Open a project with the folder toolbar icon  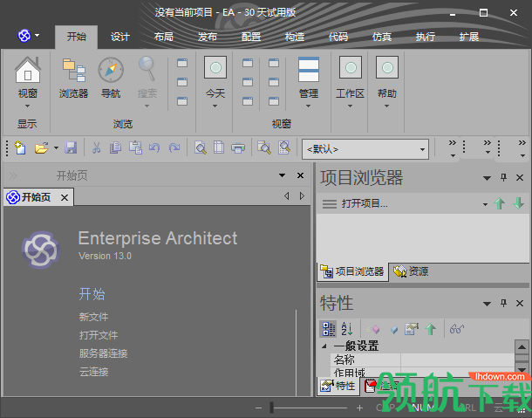tap(41, 148)
